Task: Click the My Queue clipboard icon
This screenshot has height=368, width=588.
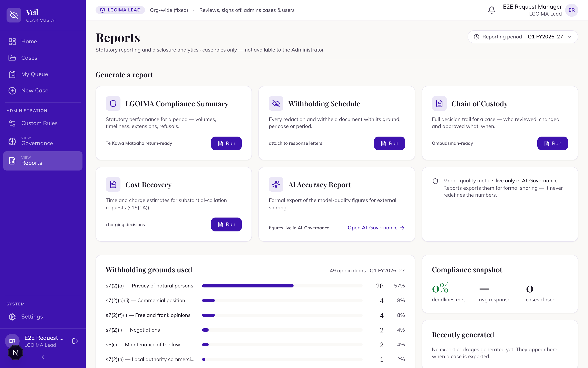Action: pyautogui.click(x=12, y=74)
